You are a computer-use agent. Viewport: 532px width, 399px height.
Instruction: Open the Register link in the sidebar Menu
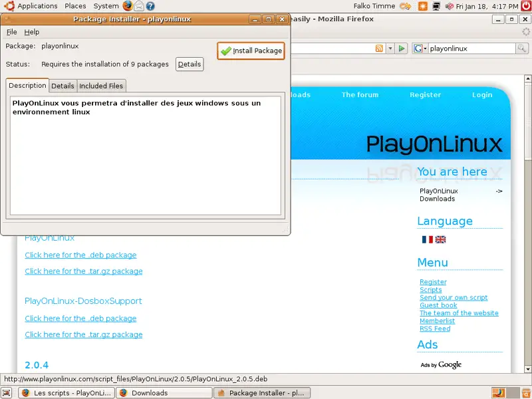click(x=433, y=282)
